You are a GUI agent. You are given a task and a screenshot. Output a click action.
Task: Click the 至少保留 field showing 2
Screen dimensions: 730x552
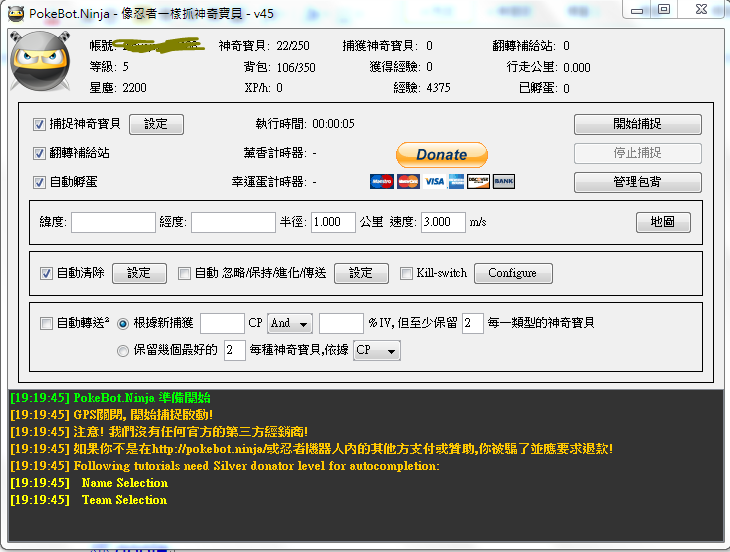tap(473, 323)
